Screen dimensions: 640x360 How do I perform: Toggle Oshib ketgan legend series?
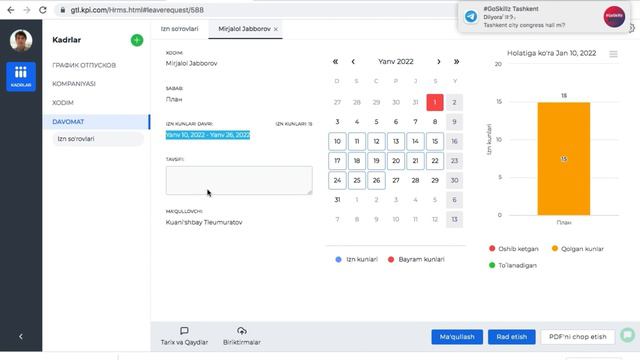coord(514,249)
